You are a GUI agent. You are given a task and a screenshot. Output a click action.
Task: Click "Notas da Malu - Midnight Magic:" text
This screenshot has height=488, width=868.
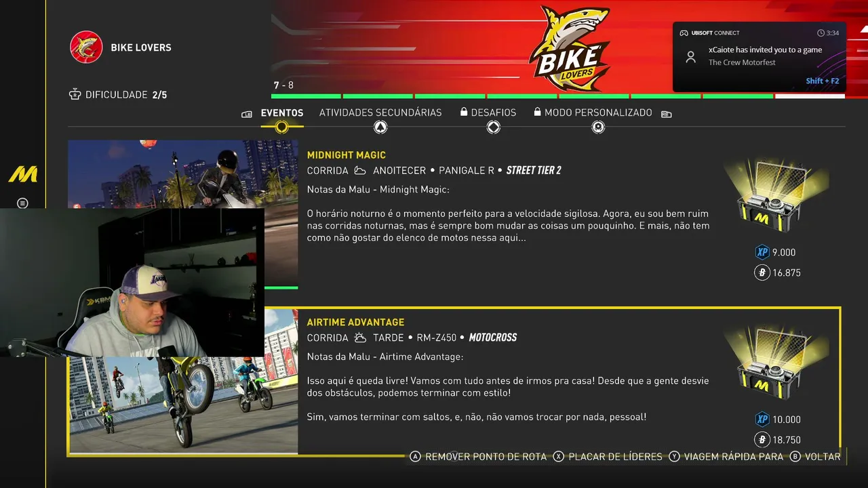tap(378, 190)
